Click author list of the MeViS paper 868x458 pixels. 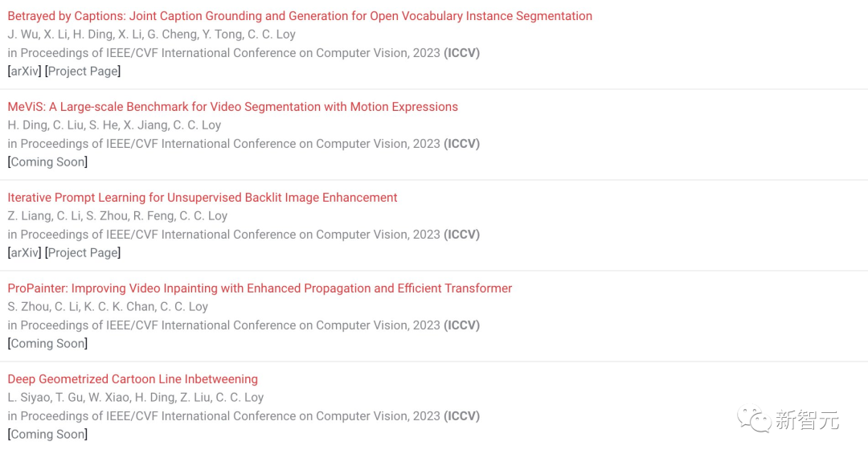(x=114, y=125)
